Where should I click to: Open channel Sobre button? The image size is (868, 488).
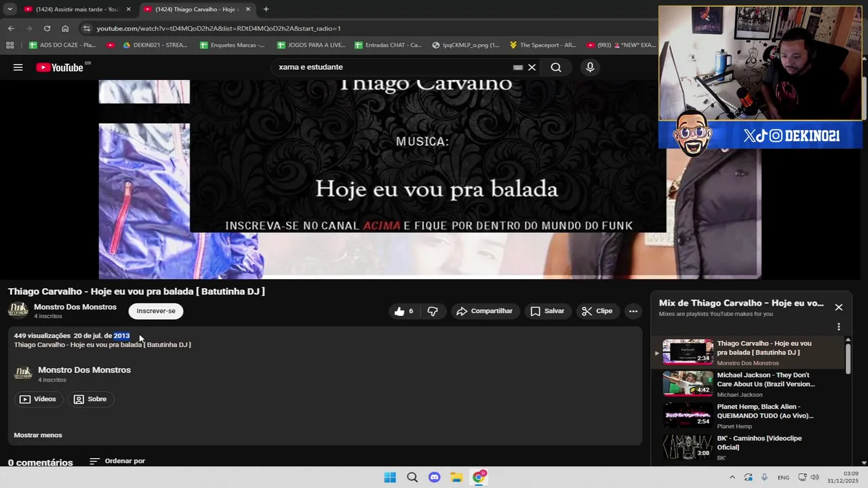pyautogui.click(x=90, y=399)
